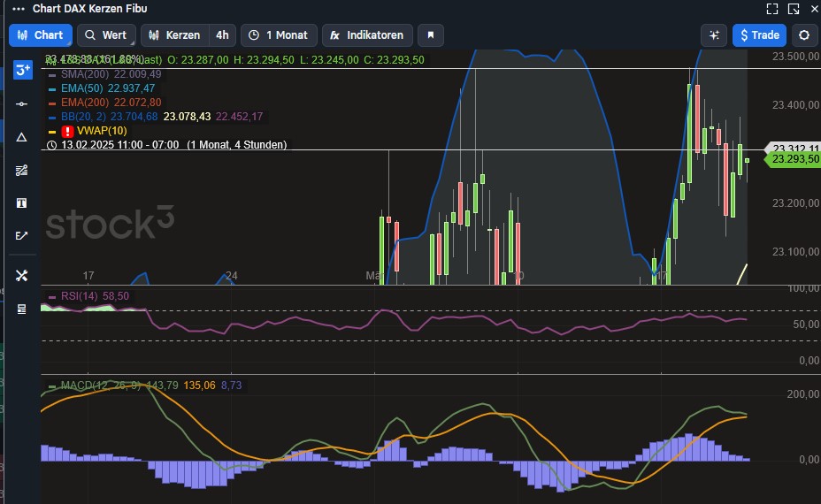Select the Chart tab button
Image resolution: width=821 pixels, height=504 pixels.
[x=40, y=35]
